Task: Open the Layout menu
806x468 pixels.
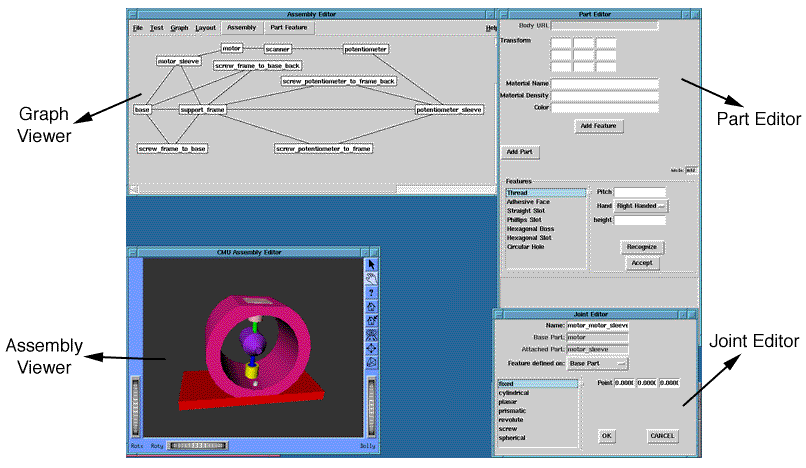Action: click(x=205, y=28)
